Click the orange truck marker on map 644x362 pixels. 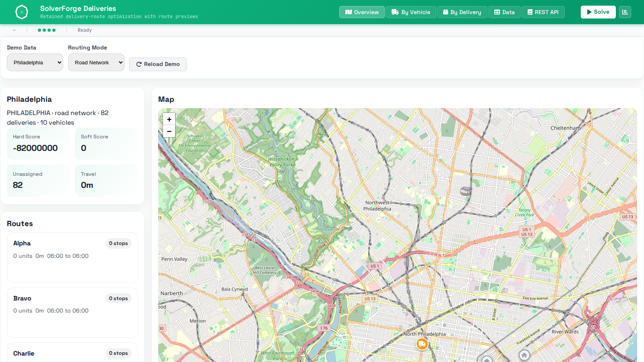coord(422,344)
